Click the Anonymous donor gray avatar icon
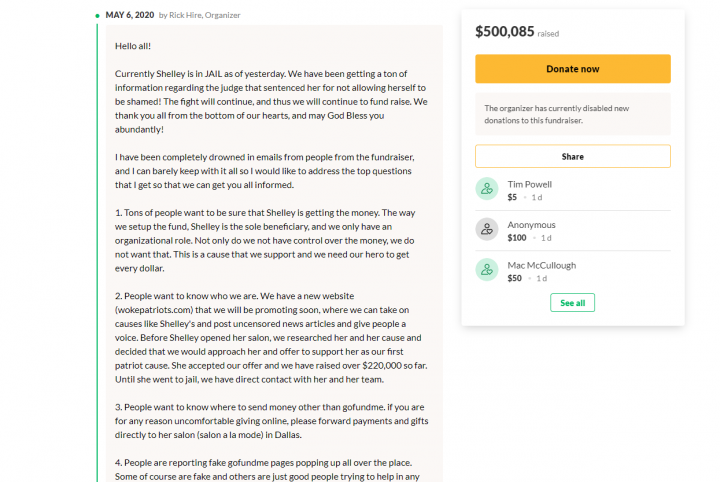 point(487,229)
